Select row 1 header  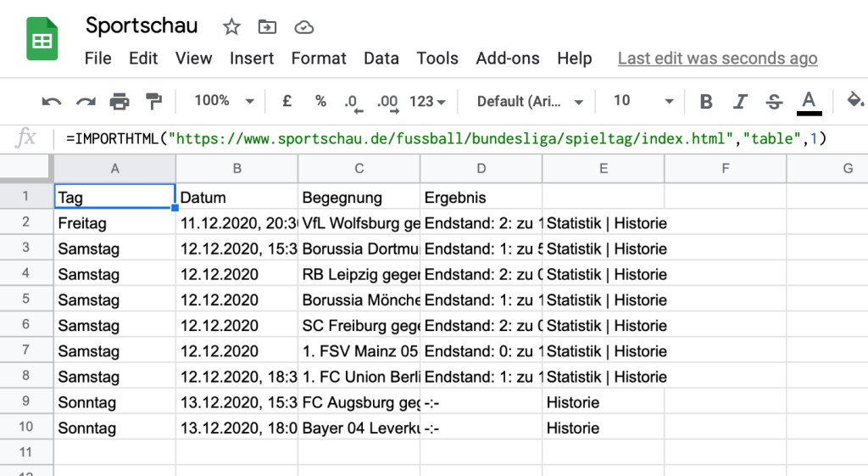26,196
